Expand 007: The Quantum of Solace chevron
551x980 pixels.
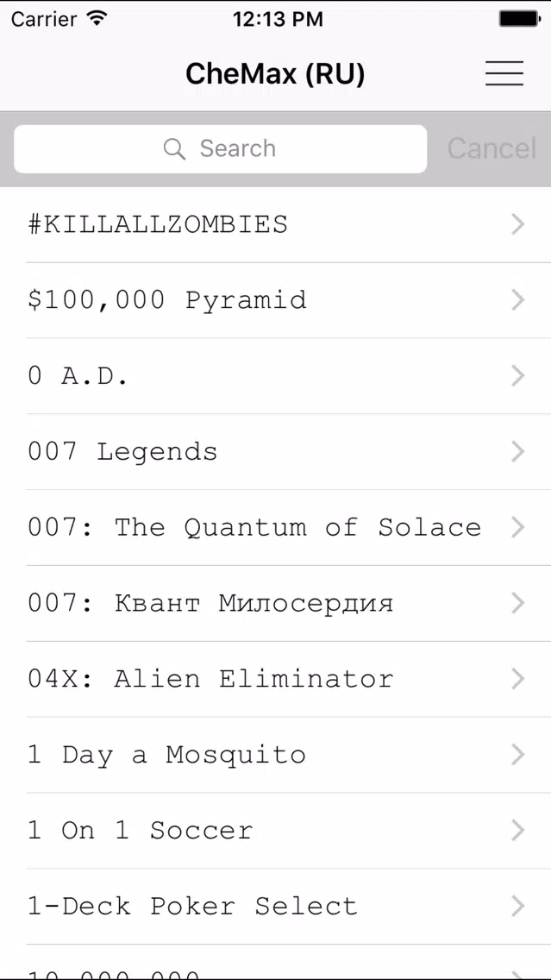click(x=517, y=527)
